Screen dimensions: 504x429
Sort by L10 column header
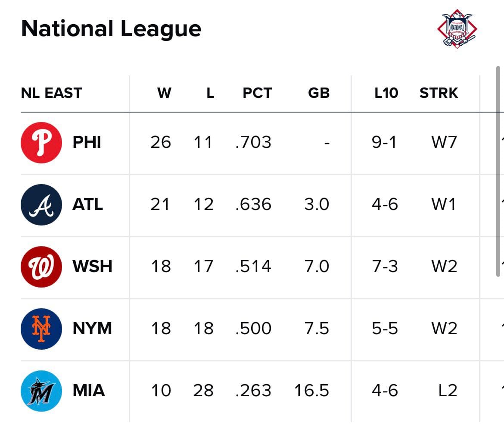click(x=386, y=93)
